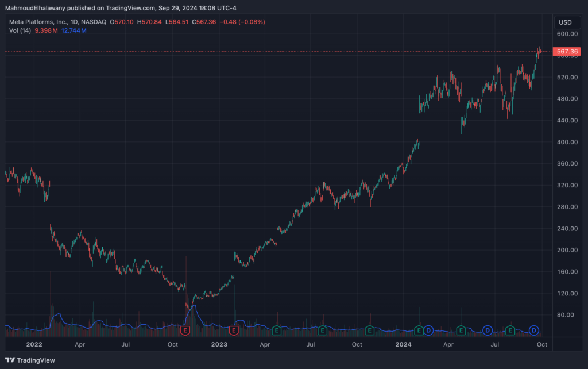Click the 2023 label on time axis

point(219,345)
